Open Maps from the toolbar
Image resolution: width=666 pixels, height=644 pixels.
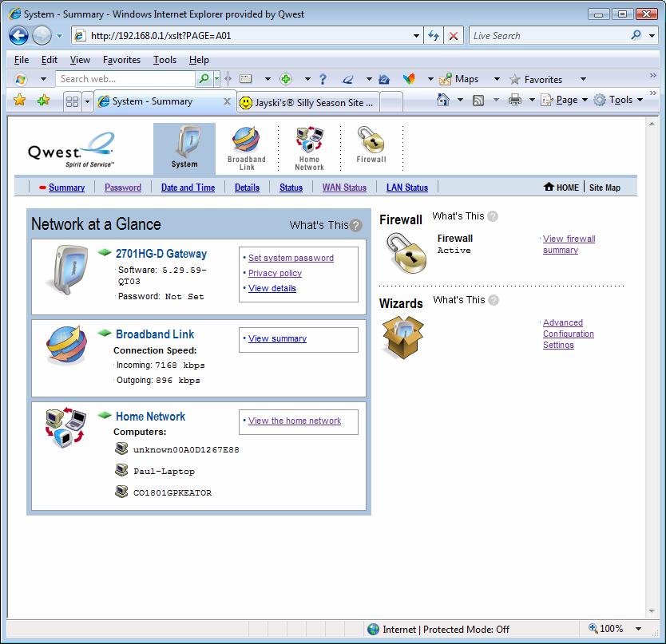point(458,79)
